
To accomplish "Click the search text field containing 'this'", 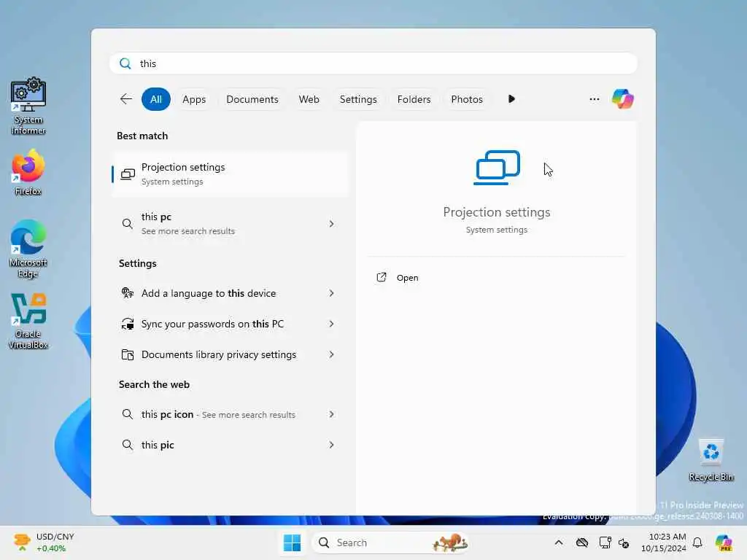I will 373,63.
